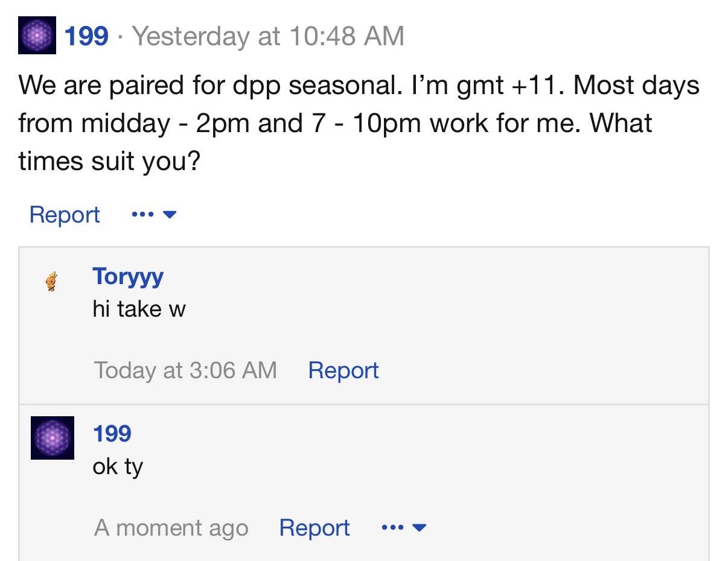The width and height of the screenshot is (728, 561).
Task: Click the 'A moment ago' timestamp
Action: pos(171,528)
